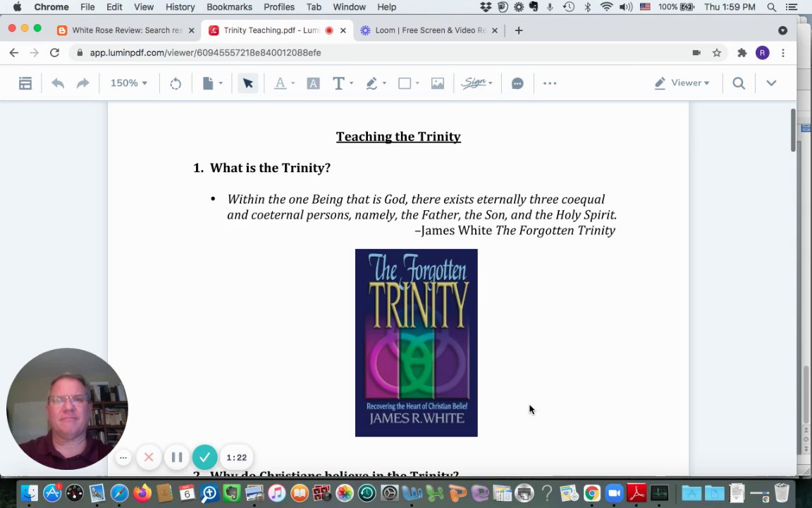Click the document vertical scrollbar thumb
The image size is (812, 508).
(793, 130)
